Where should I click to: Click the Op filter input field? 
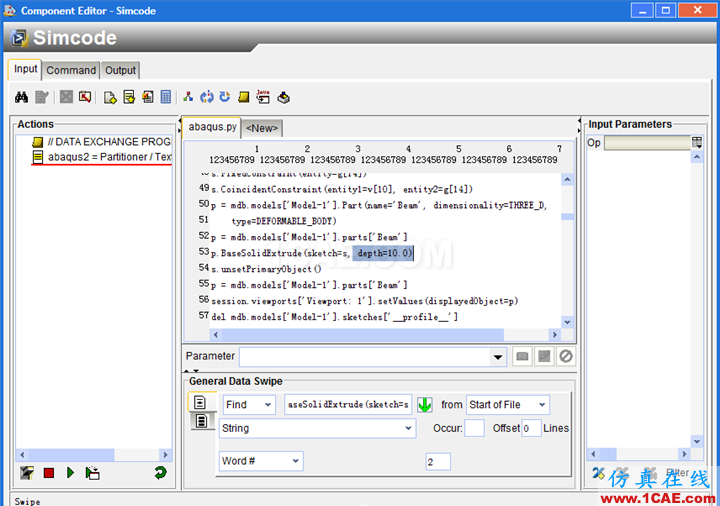click(647, 143)
